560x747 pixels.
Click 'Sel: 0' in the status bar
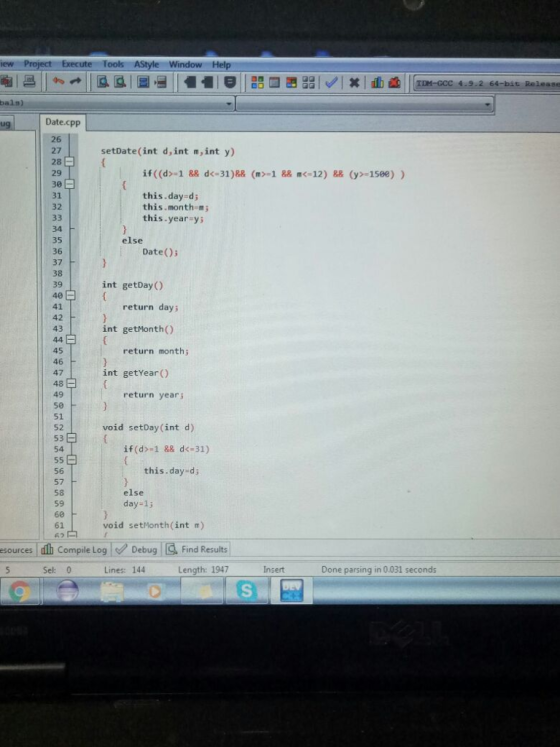click(57, 570)
